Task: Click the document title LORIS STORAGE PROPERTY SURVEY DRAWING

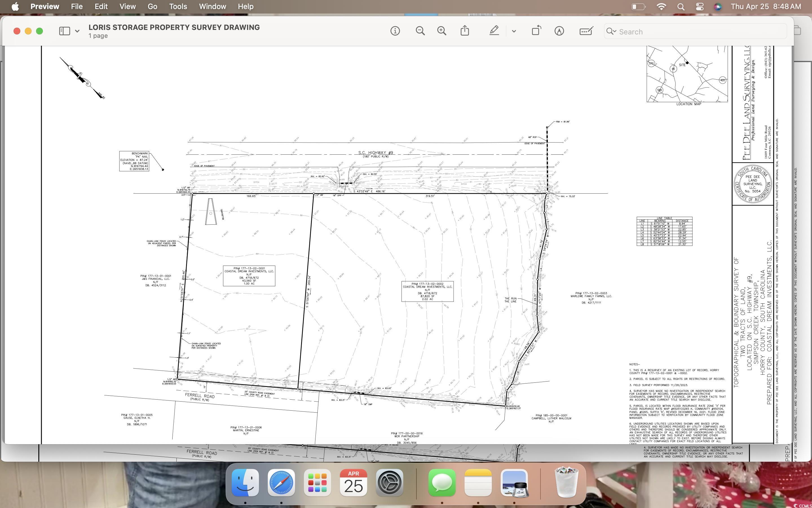Action: tap(174, 27)
